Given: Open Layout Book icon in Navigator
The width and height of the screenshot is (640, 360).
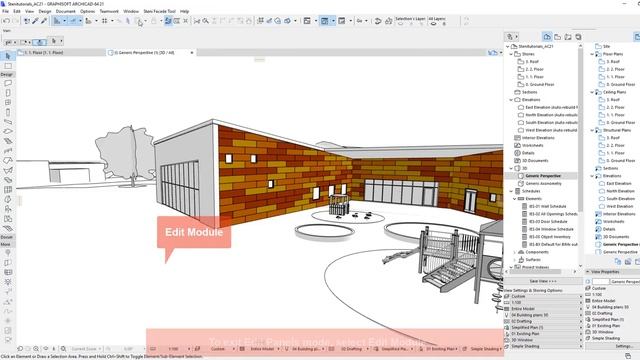Looking at the screenshot, I should coord(568,37).
